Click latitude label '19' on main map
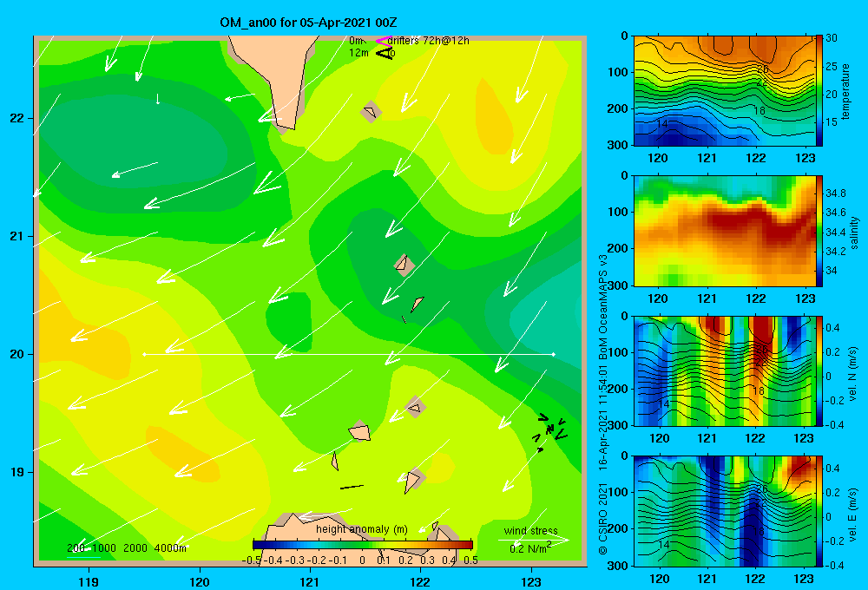 [x=17, y=472]
